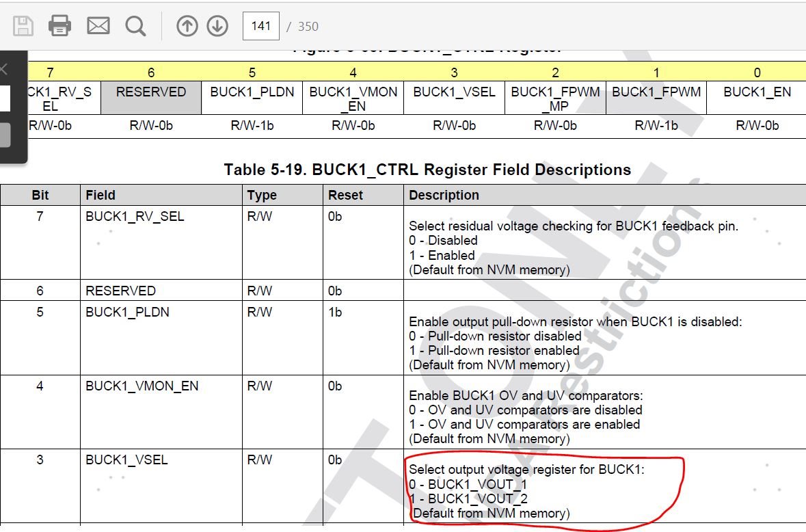Select the page number field showing 141
The height and width of the screenshot is (532, 806).
tap(261, 26)
